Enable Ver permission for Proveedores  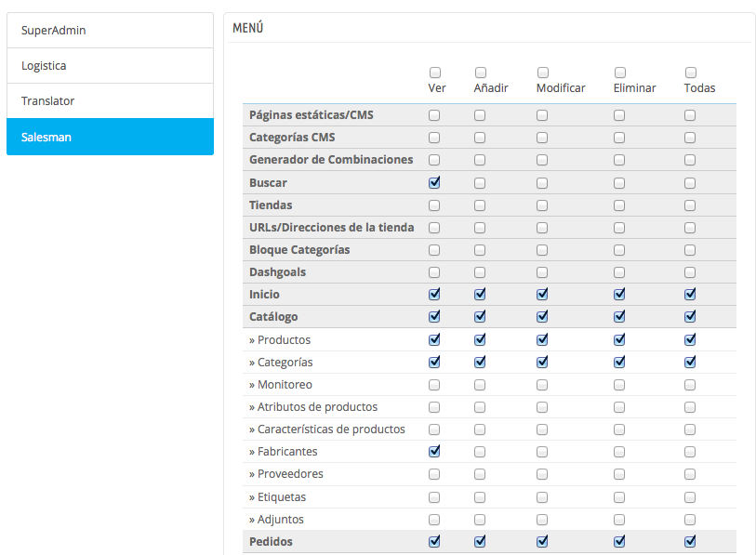click(434, 474)
